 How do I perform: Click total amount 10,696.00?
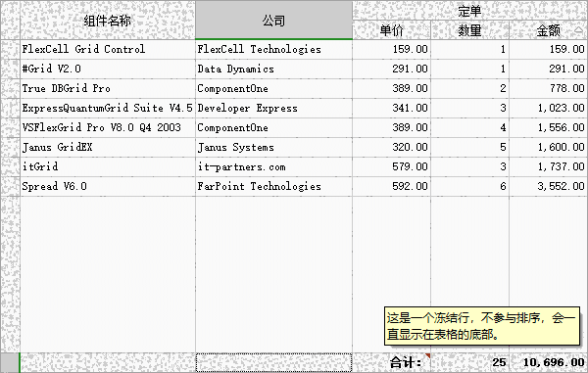click(x=548, y=362)
